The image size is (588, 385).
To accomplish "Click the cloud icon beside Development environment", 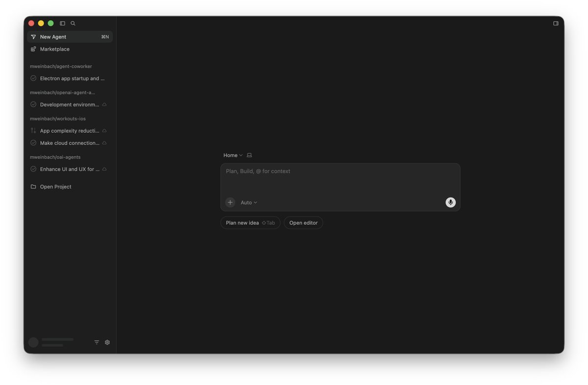I will pyautogui.click(x=104, y=104).
